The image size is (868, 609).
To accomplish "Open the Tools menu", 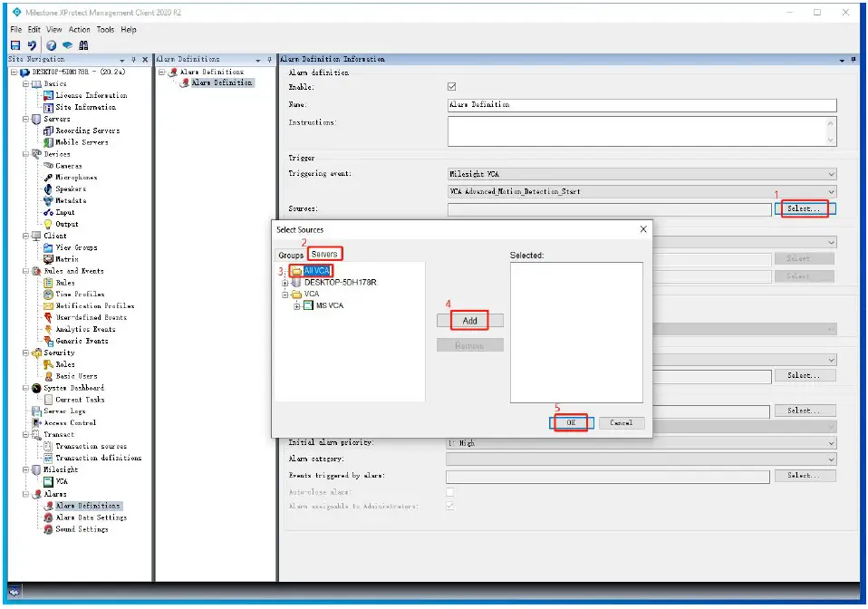I will coord(104,28).
